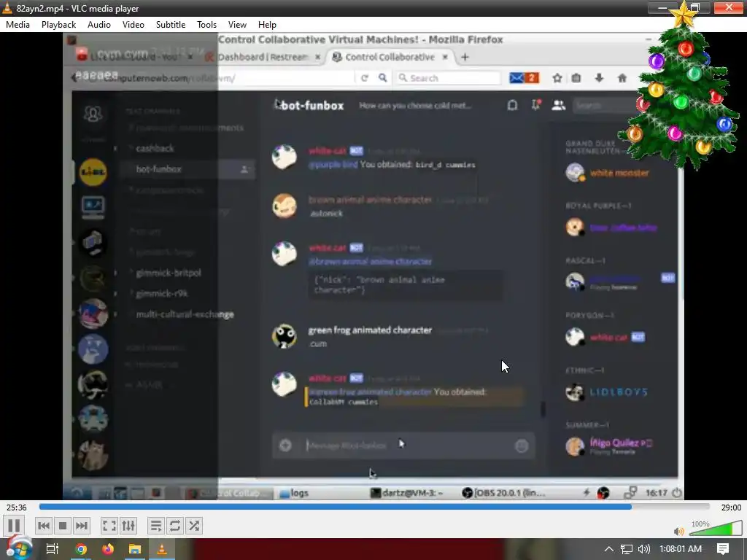Screen dimensions: 747x560
Task: Select the gimmick-britpol channel
Action: [169, 273]
